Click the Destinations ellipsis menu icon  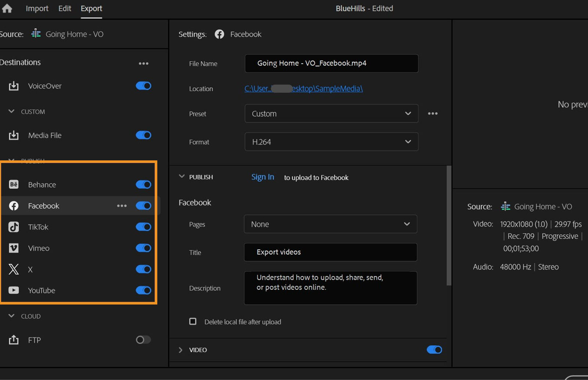pos(144,63)
